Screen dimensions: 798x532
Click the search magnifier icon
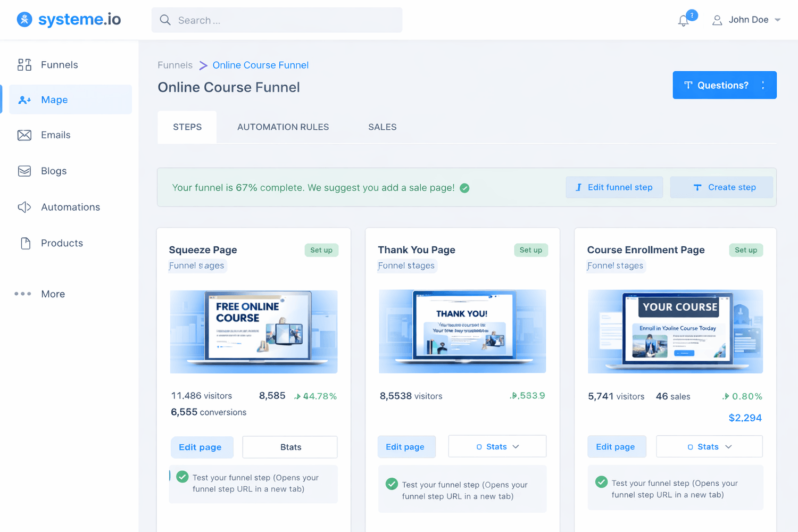coord(165,20)
